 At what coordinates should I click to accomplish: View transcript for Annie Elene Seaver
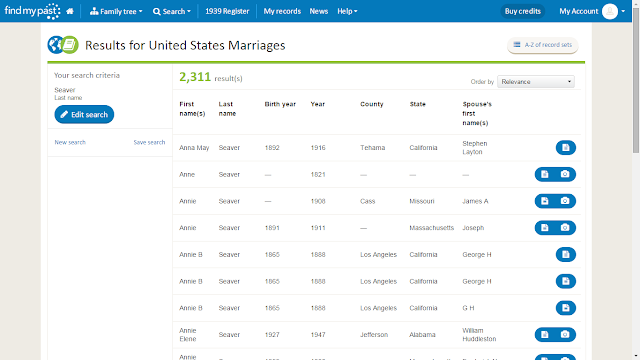[545, 335]
